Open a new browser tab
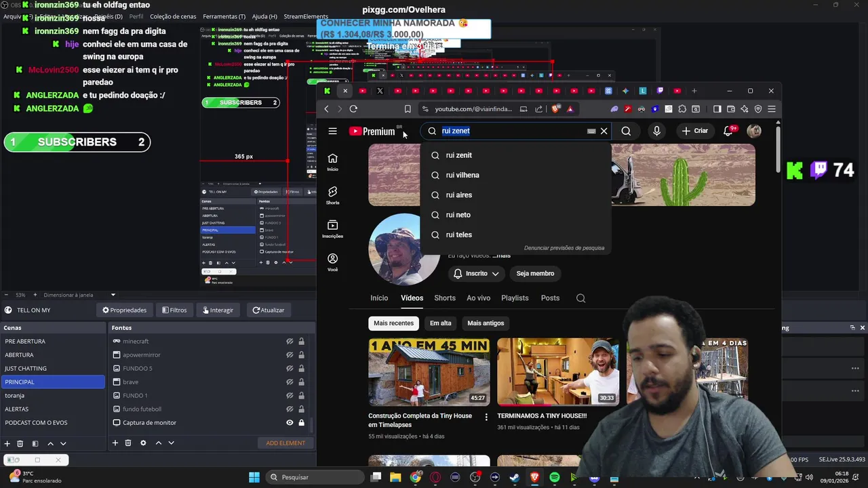The height and width of the screenshot is (488, 868). click(x=694, y=91)
